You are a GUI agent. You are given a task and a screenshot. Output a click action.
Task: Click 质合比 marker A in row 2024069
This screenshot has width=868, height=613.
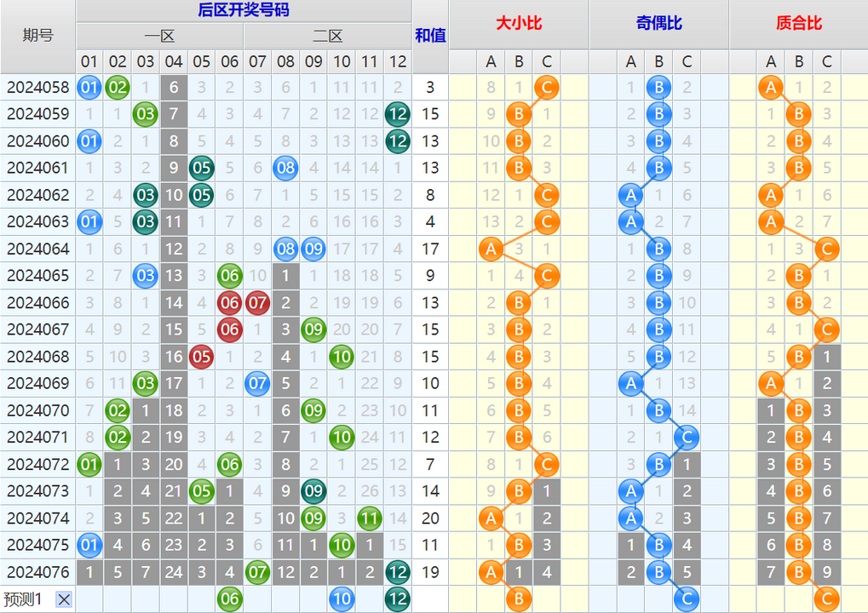771,384
